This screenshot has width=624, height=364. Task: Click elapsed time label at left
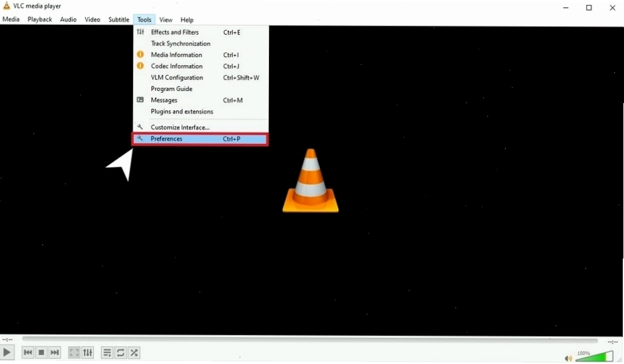pos(7,340)
